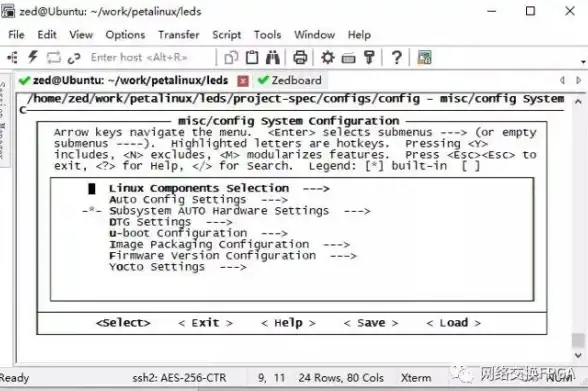Close the zed@Ubuntu session tab
The height and width of the screenshot is (391, 588).
pyautogui.click(x=243, y=81)
